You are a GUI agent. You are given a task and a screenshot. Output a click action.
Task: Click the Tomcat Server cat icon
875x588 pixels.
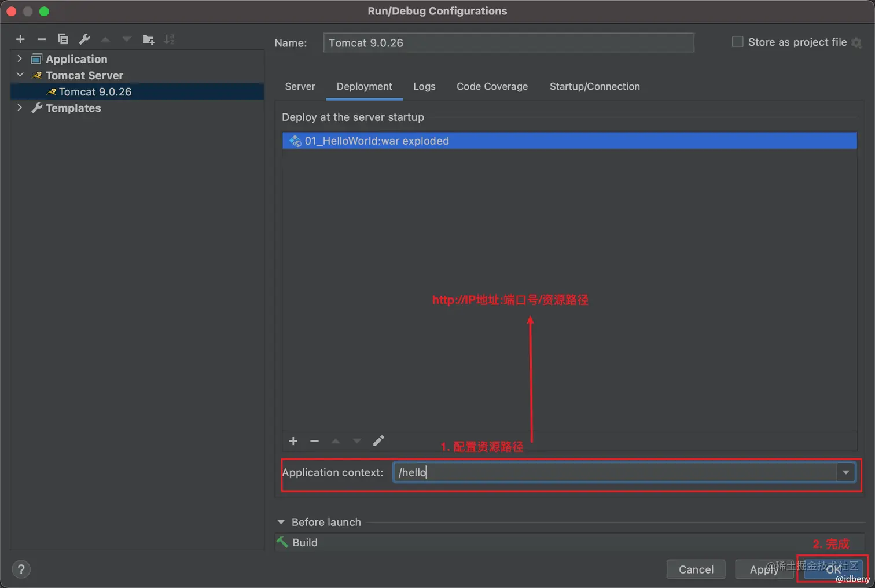coord(37,75)
